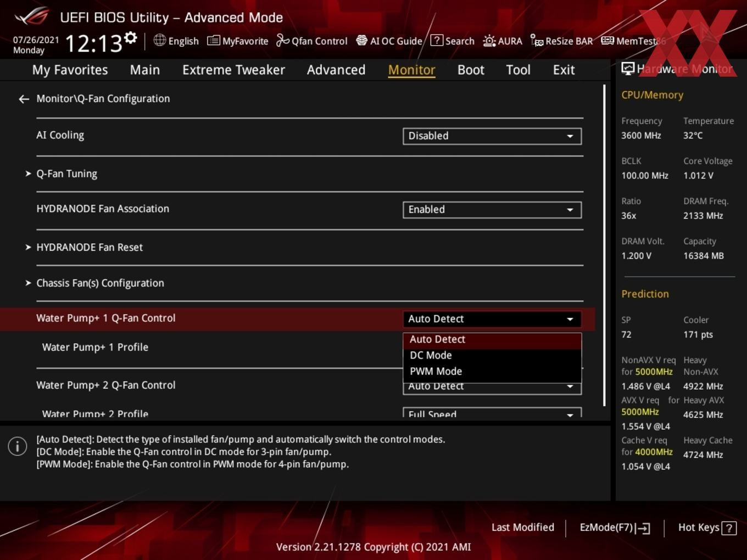Switch to Tool tab
Viewport: 747px width, 560px height.
tap(518, 70)
